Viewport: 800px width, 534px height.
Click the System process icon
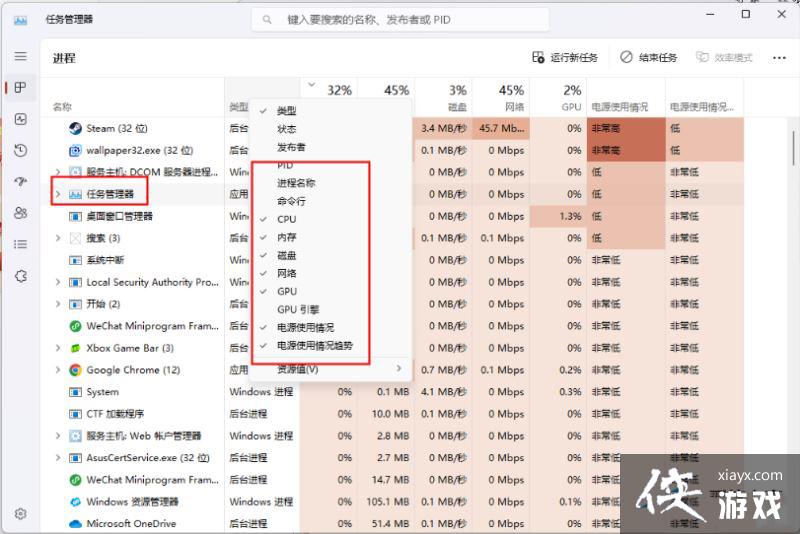(x=75, y=392)
